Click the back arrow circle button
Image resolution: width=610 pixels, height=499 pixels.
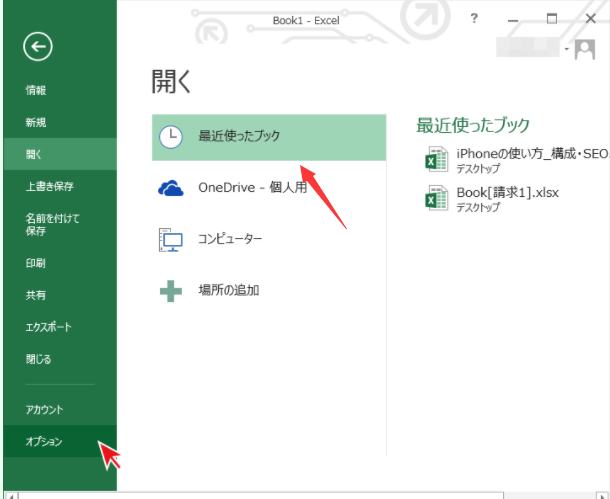[38, 47]
